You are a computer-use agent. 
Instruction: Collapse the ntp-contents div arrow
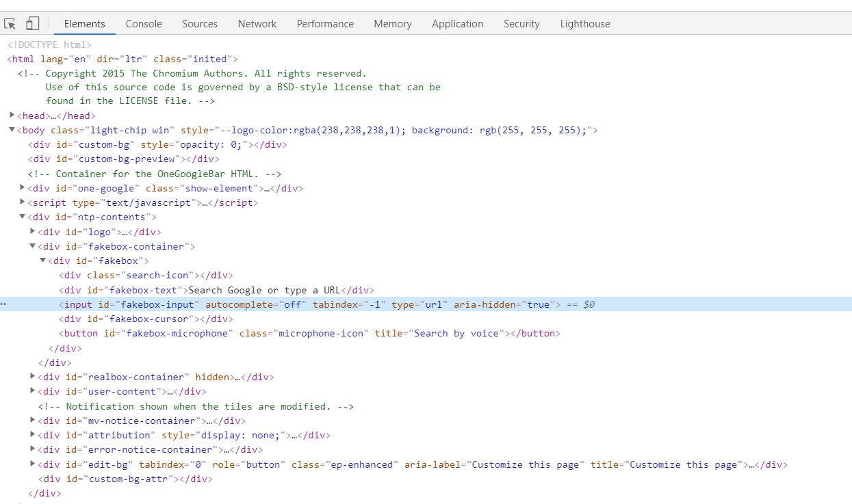(x=23, y=217)
